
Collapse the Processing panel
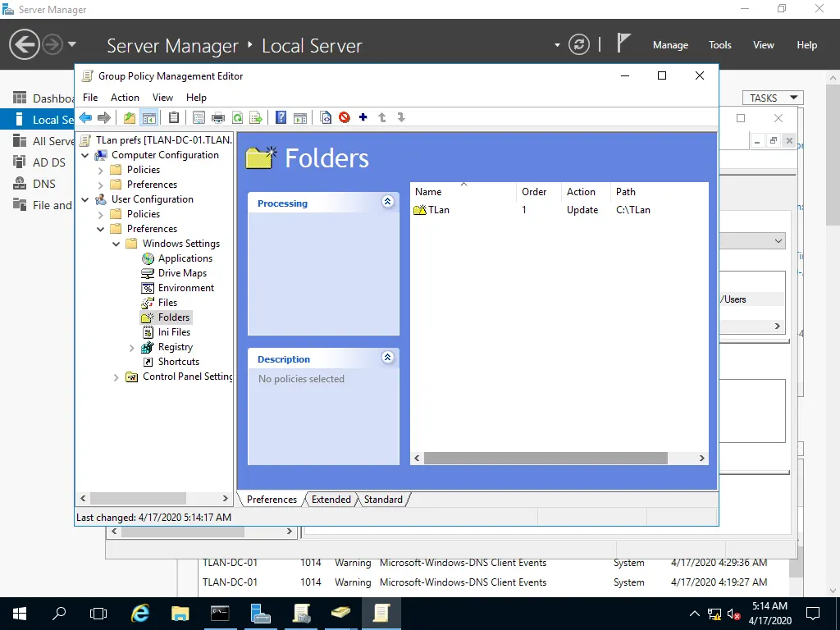(x=388, y=202)
